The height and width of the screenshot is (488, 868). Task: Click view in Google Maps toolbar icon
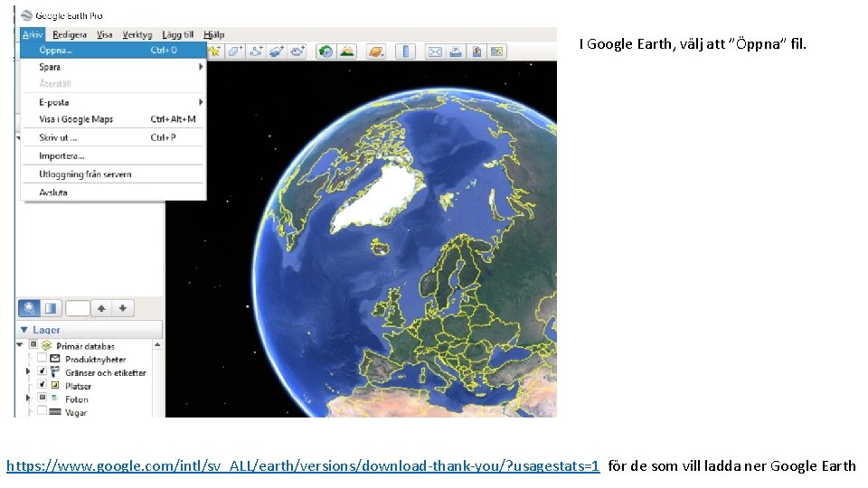pos(496,52)
